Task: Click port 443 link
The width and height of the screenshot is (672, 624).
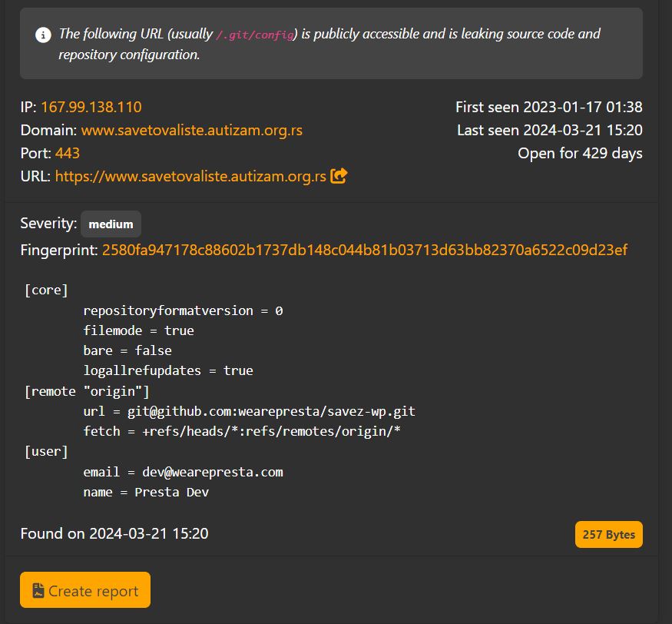Action: [68, 153]
